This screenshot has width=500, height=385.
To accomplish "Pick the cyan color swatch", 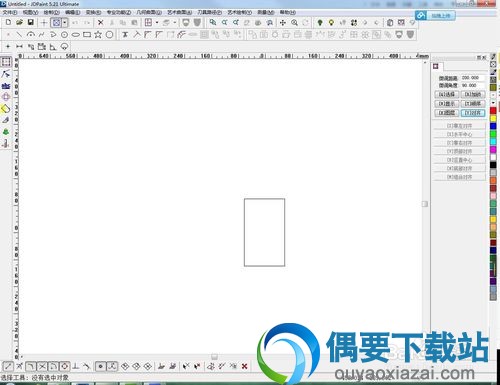I will click(x=493, y=142).
